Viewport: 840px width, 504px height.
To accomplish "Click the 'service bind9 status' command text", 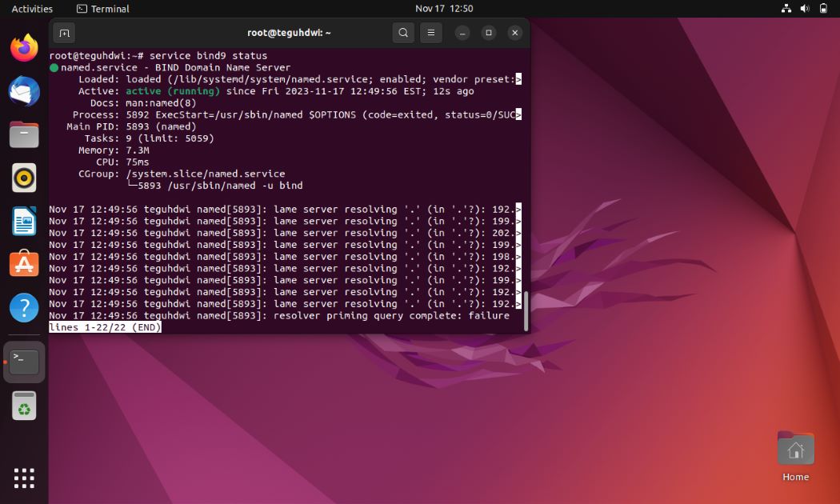I will [x=208, y=56].
